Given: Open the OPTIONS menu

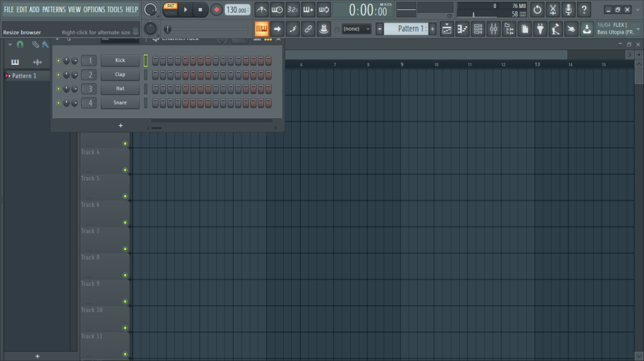Looking at the screenshot, I should (x=94, y=9).
